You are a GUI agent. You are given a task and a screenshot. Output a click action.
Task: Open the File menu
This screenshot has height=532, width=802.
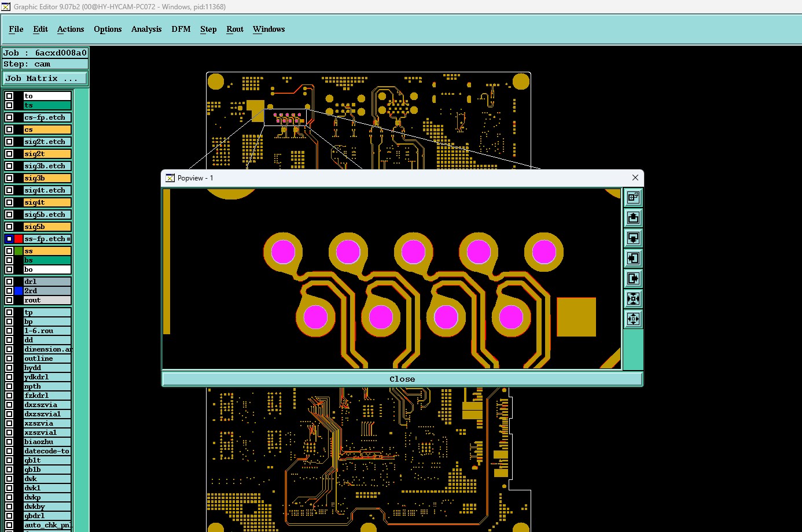coord(16,29)
